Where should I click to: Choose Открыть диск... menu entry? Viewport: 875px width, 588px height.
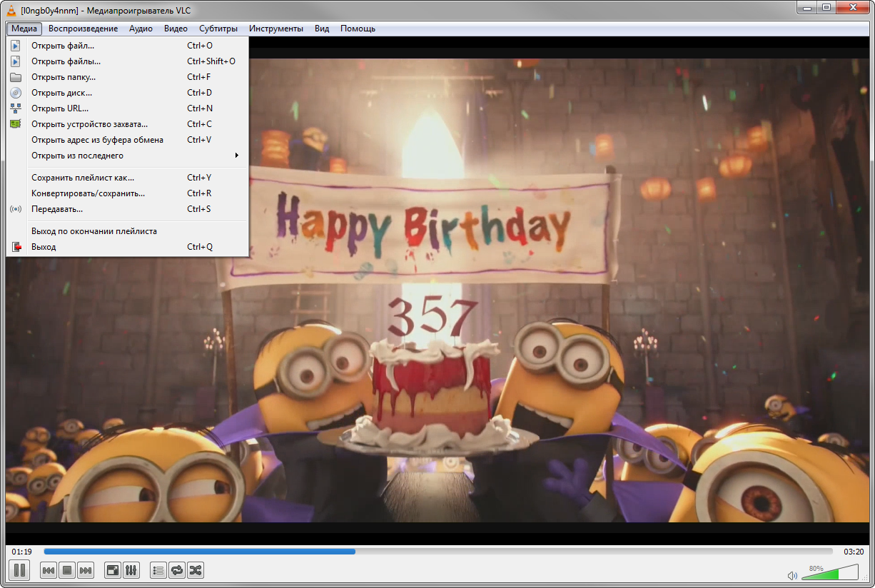point(127,93)
